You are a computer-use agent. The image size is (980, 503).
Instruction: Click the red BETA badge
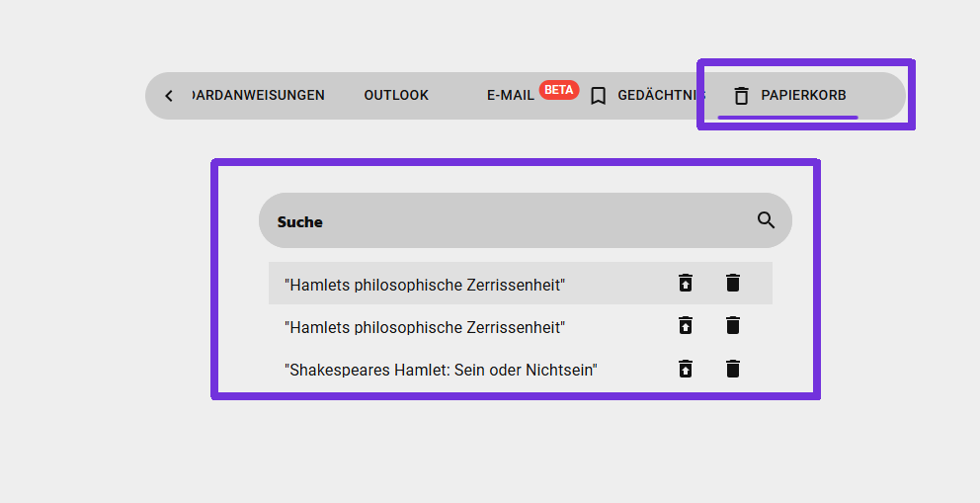click(559, 90)
